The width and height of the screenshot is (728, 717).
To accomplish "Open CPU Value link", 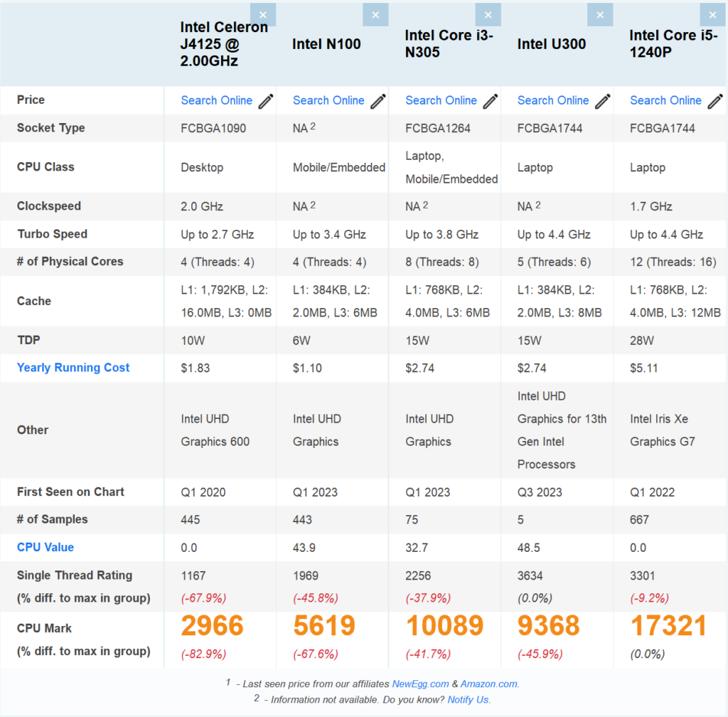I will 45,548.
